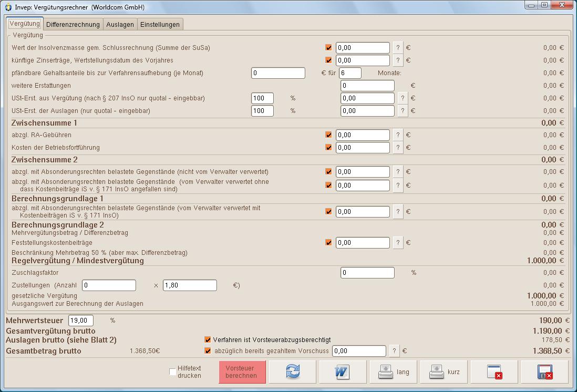Toggle abzüglich bereits gezahltem Vorschuss checkbox
577x392 pixels.
point(208,351)
